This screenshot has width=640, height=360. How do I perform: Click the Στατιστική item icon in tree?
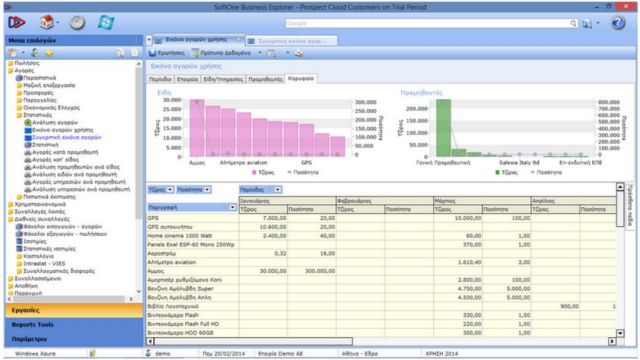coord(28,145)
